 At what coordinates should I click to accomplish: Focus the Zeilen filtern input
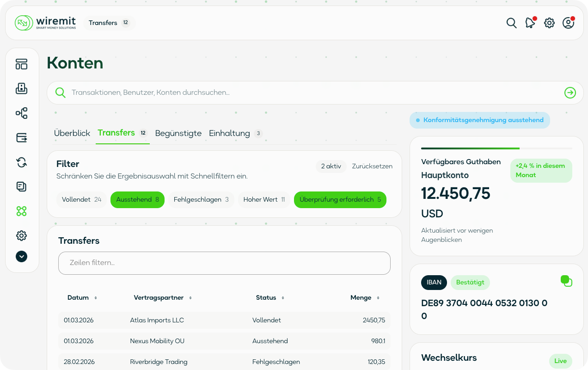point(224,263)
